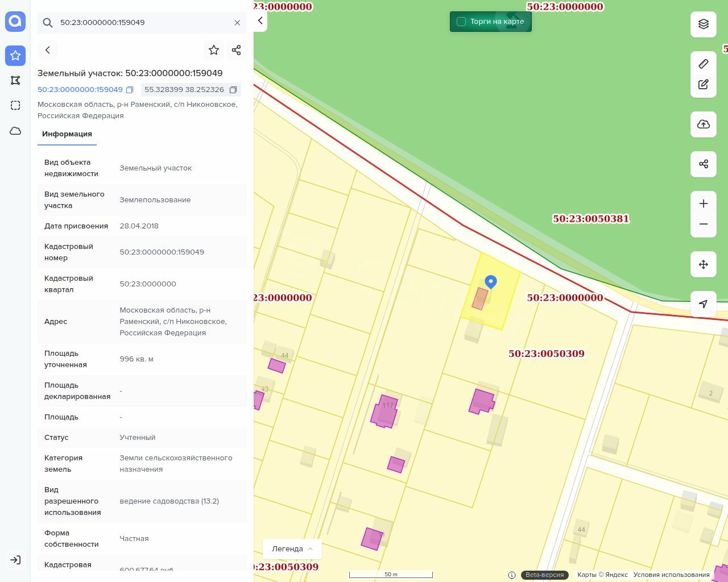Click the share icon on map toolbar
Image resolution: width=728 pixels, height=582 pixels.
coord(704,164)
